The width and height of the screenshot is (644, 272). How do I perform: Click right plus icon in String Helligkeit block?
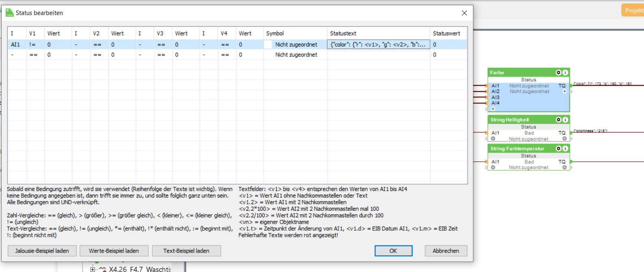pyautogui.click(x=564, y=139)
